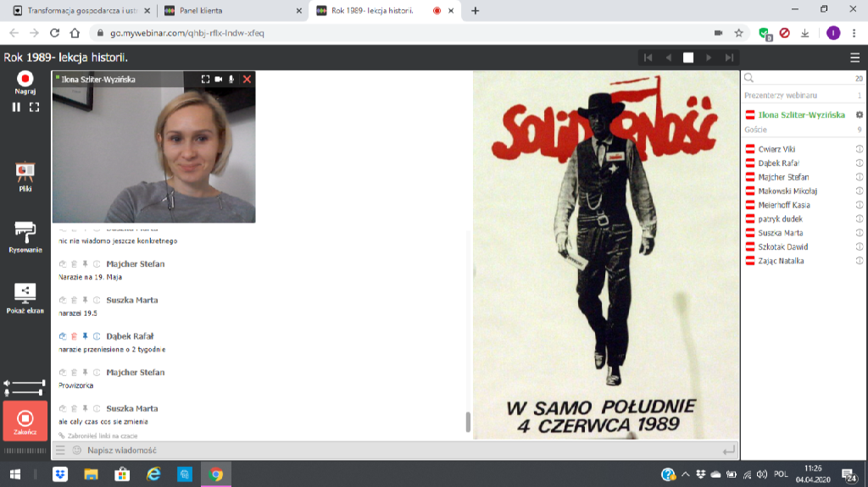Image resolution: width=868 pixels, height=487 pixels.
Task: Pause the recording under Nagraj
Action: pos(16,108)
